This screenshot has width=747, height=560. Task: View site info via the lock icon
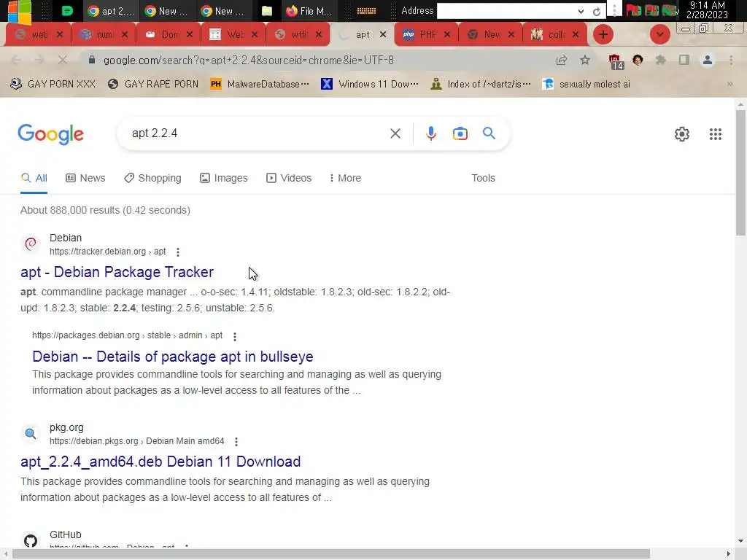[x=92, y=60]
